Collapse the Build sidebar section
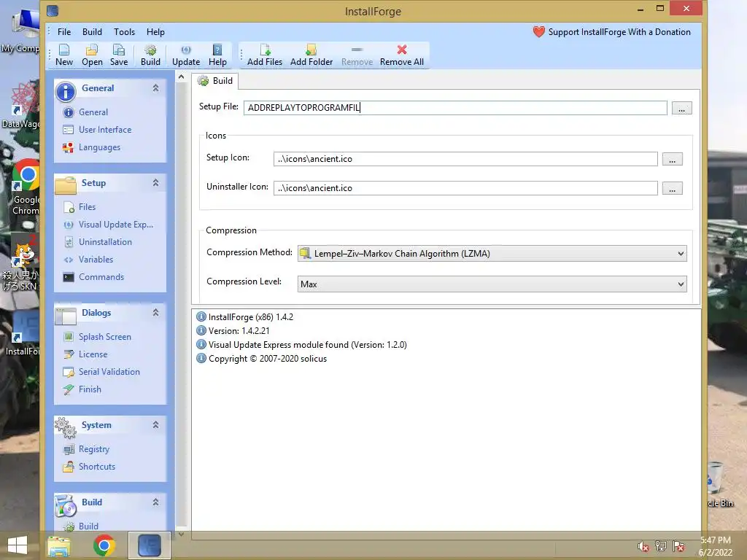Screen dimensions: 747x560 point(155,502)
